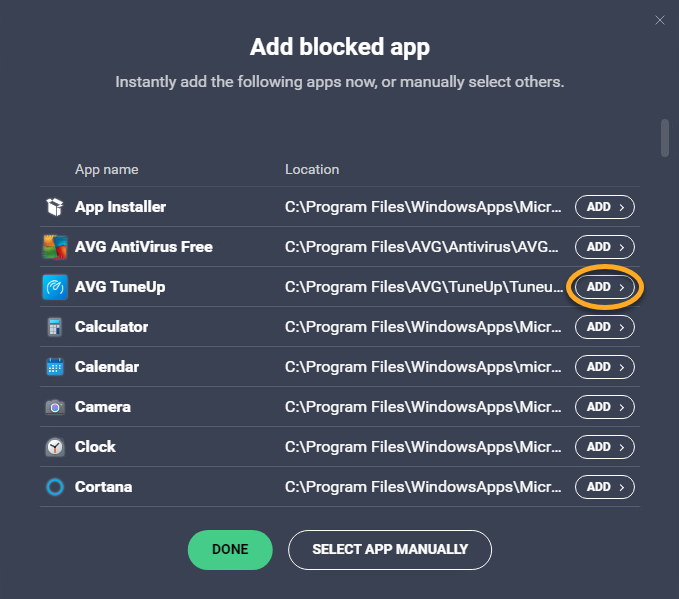Block the Camera app with ADD
This screenshot has width=679, height=599.
[604, 407]
